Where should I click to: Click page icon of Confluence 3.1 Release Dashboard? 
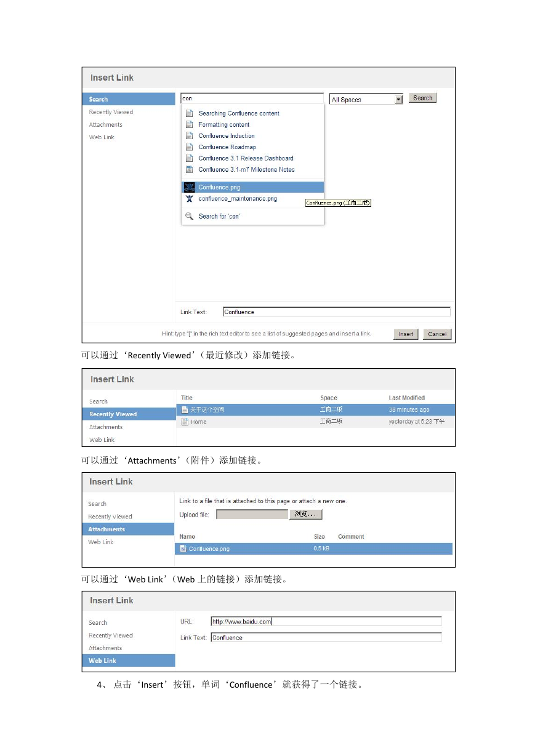pyautogui.click(x=190, y=158)
